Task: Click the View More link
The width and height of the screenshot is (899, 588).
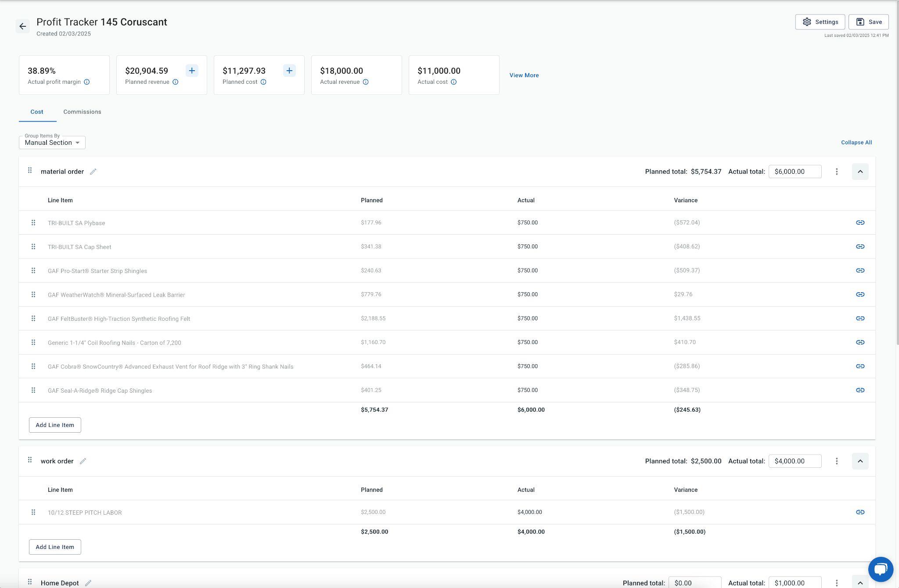Action: [x=524, y=75]
